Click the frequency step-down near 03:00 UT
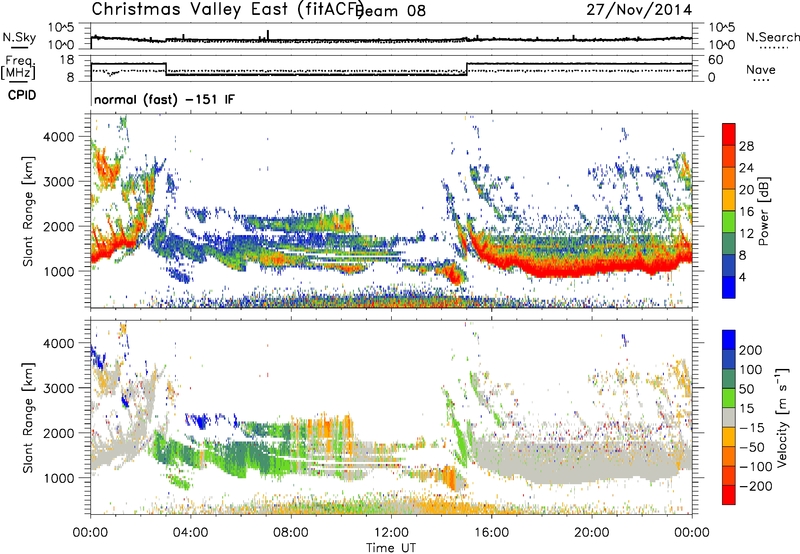Screen dimensions: 800x554 tap(166, 69)
